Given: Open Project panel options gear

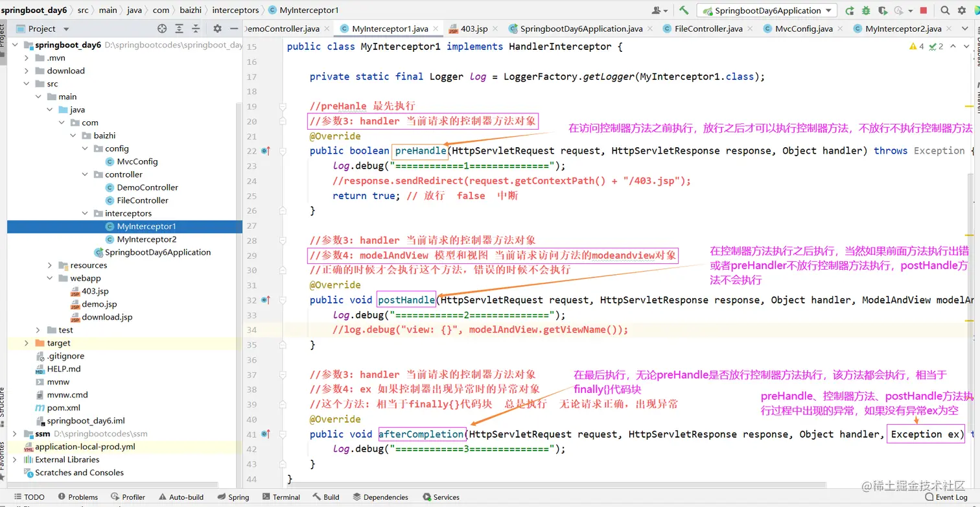Looking at the screenshot, I should (217, 29).
